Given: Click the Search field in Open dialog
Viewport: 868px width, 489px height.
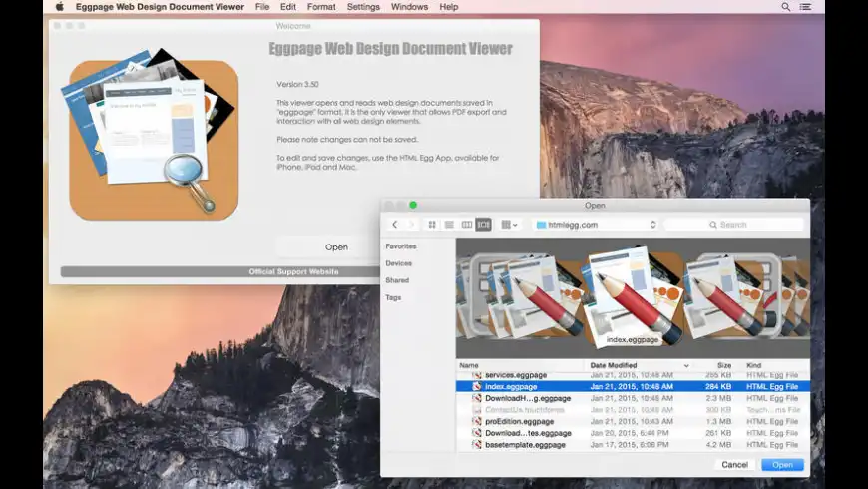Looking at the screenshot, I should pyautogui.click(x=733, y=225).
